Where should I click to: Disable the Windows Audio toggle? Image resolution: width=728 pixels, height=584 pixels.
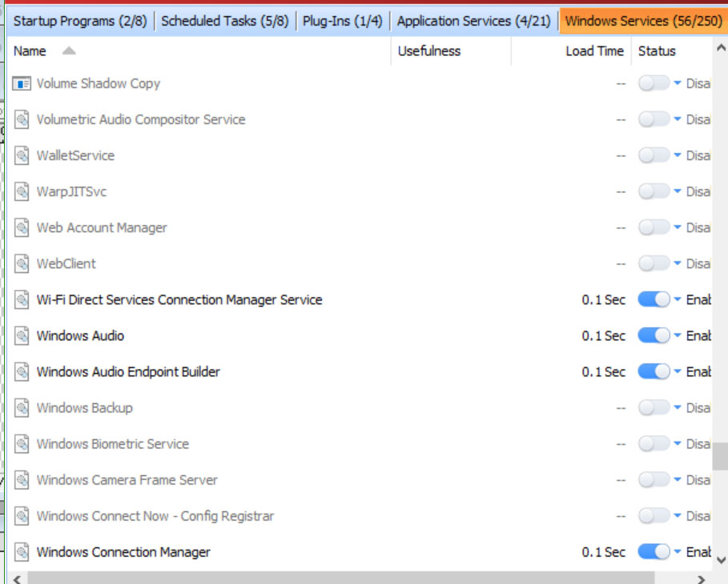pos(654,336)
